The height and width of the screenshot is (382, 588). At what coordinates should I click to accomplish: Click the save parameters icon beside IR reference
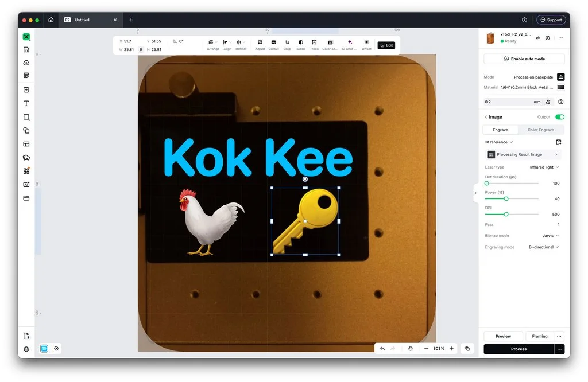click(x=558, y=142)
